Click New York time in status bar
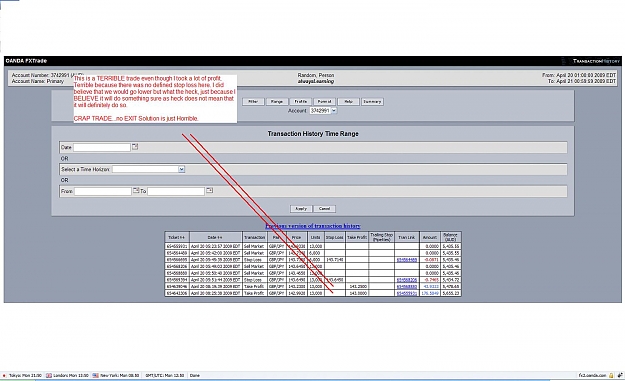 (120, 375)
